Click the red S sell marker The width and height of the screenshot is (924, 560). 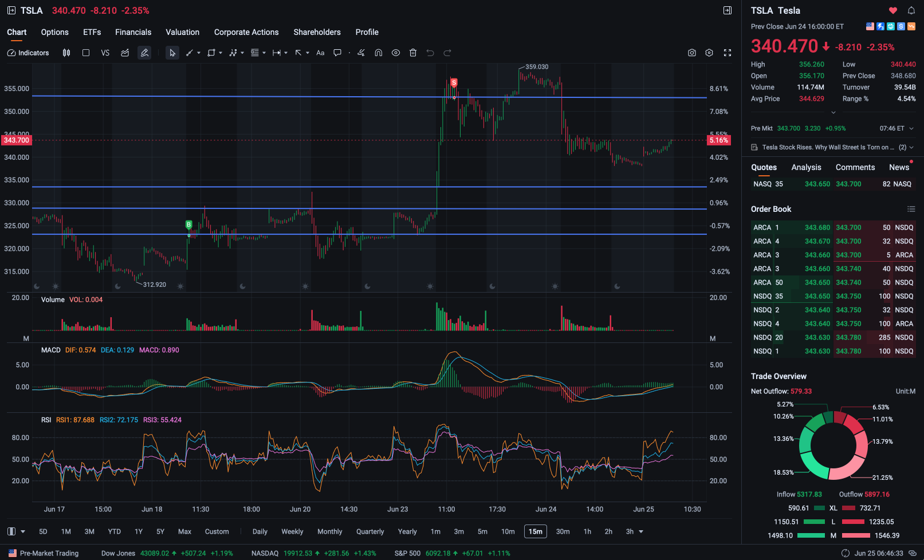454,82
